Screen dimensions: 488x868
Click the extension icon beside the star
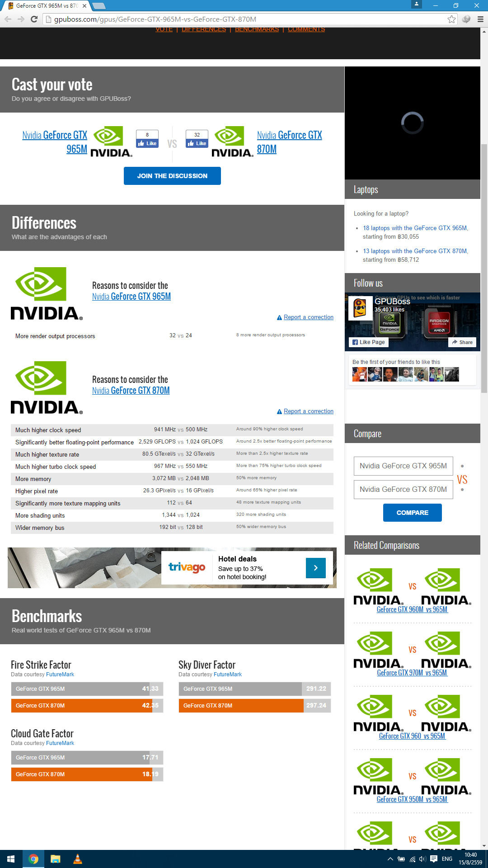pyautogui.click(x=466, y=19)
